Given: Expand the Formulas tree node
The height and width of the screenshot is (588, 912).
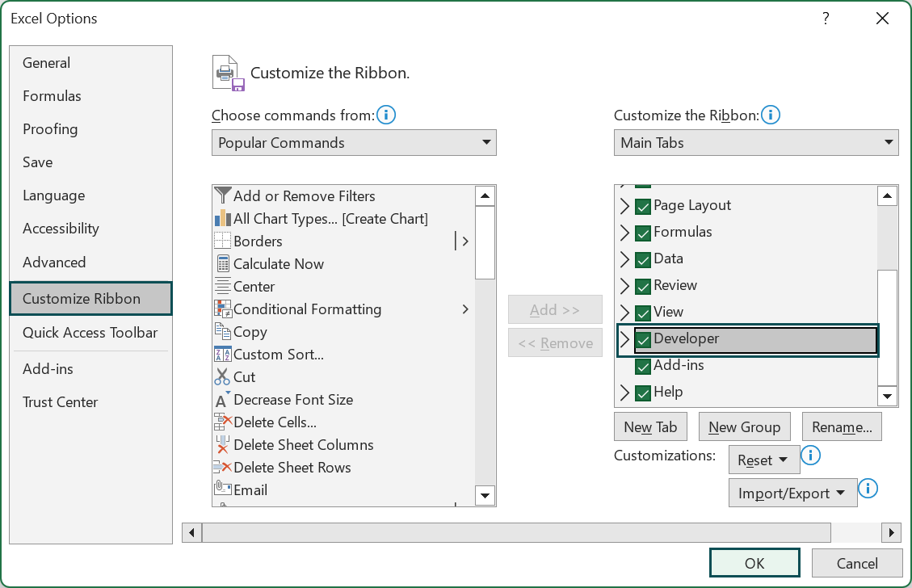Looking at the screenshot, I should click(x=624, y=233).
